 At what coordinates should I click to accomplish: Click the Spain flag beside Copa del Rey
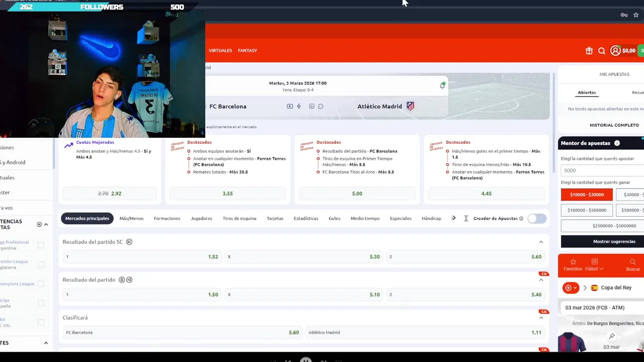(594, 288)
